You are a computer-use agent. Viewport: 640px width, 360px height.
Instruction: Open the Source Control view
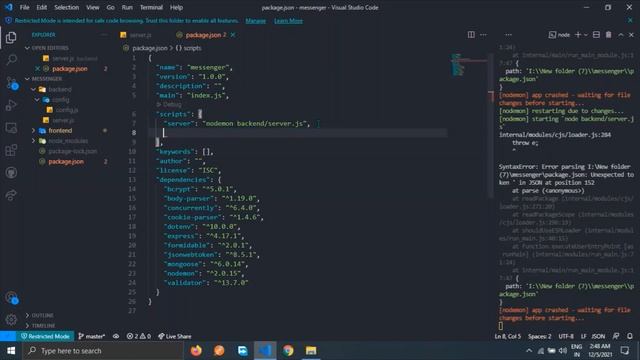(11, 83)
